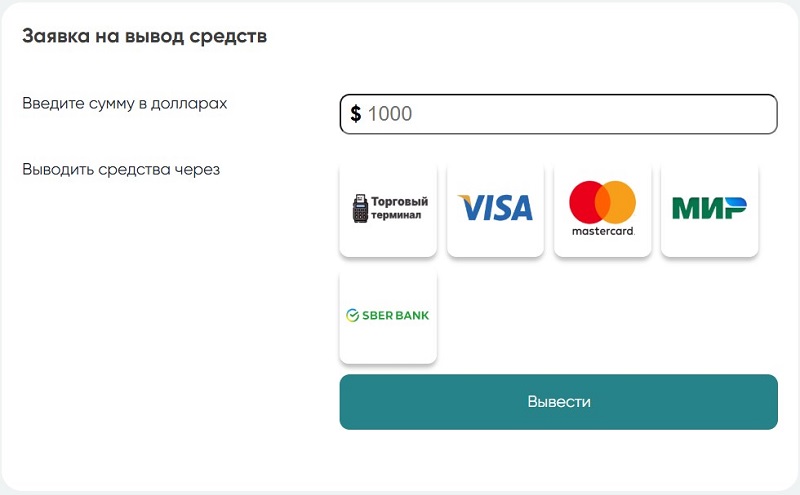Click the 1000 placeholder text

coord(390,114)
